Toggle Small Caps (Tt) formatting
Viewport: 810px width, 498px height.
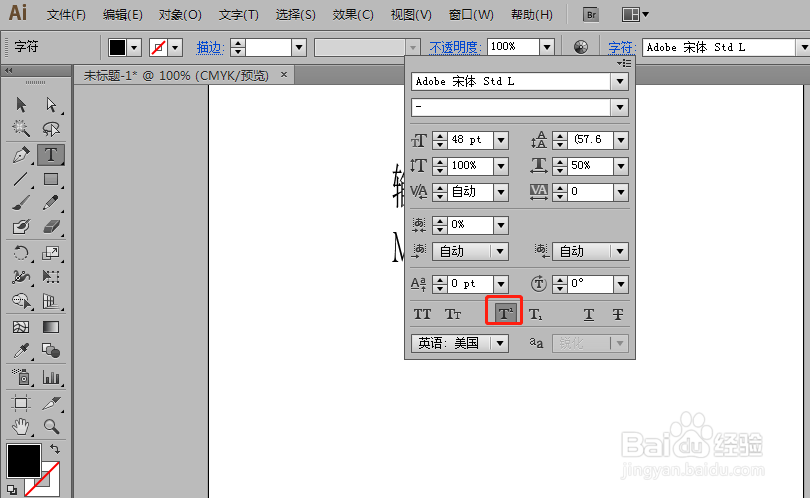(453, 314)
